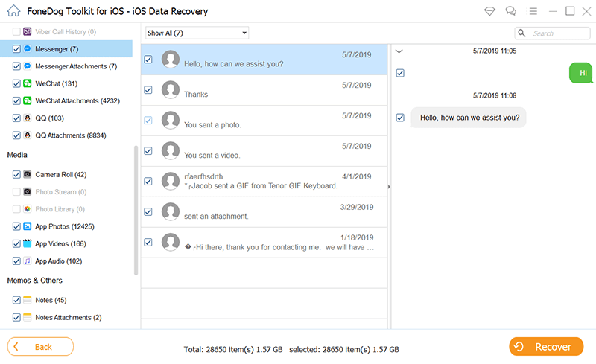
Task: Select QQ Attachments (8834) category
Action: coord(71,135)
